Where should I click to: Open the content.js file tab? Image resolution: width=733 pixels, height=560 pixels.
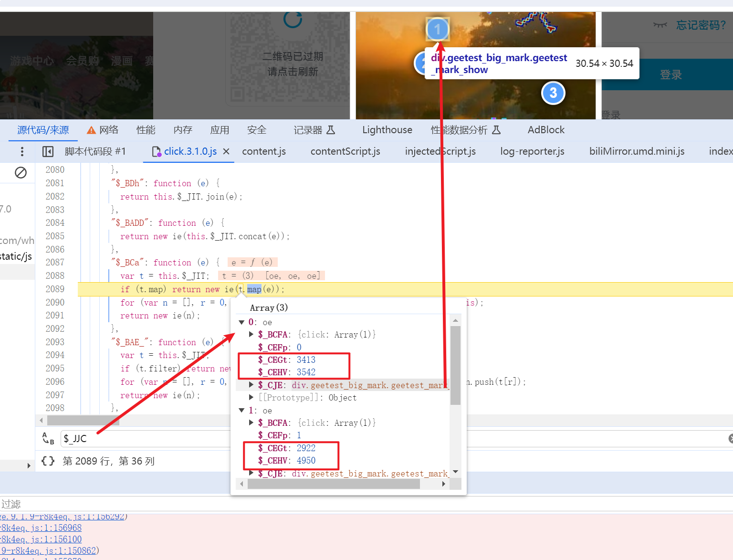tap(264, 151)
